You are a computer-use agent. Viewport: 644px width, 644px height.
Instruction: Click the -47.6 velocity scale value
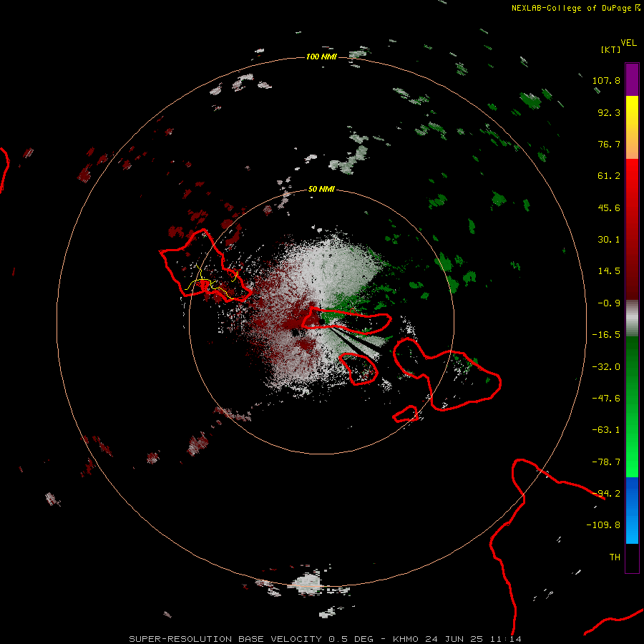tap(606, 399)
